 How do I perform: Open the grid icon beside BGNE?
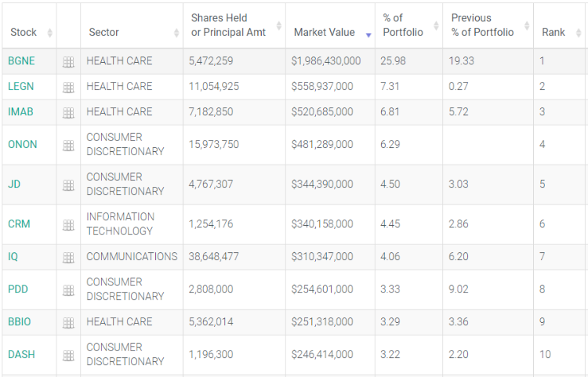(68, 62)
